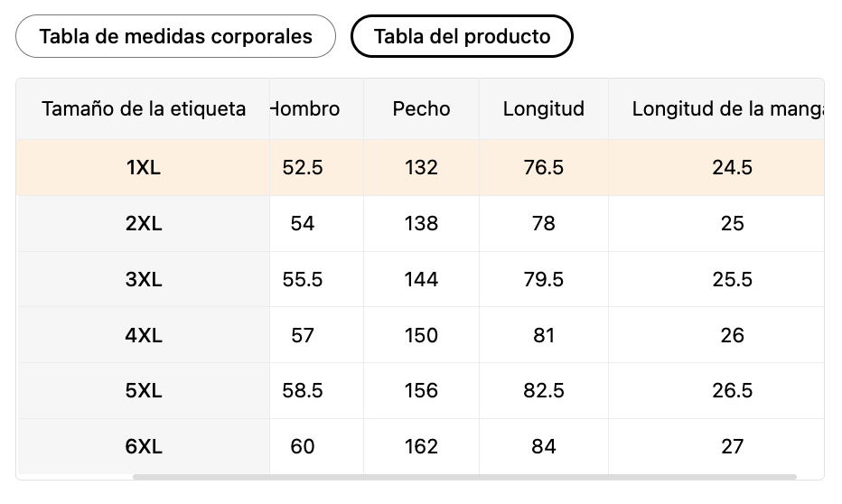Select the 4XL size row label
This screenshot has height=504, width=842.
(x=144, y=335)
